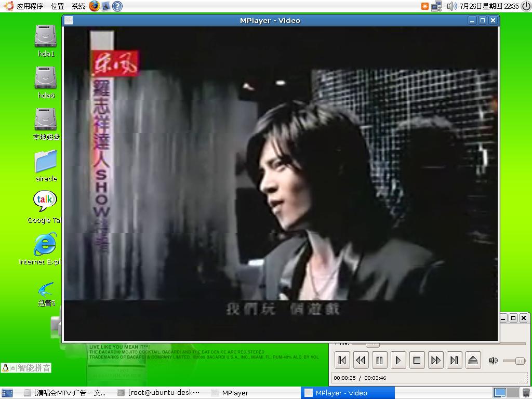The width and height of the screenshot is (532, 399).
Task: Maximize the MPlayer Video window
Action: [483, 20]
